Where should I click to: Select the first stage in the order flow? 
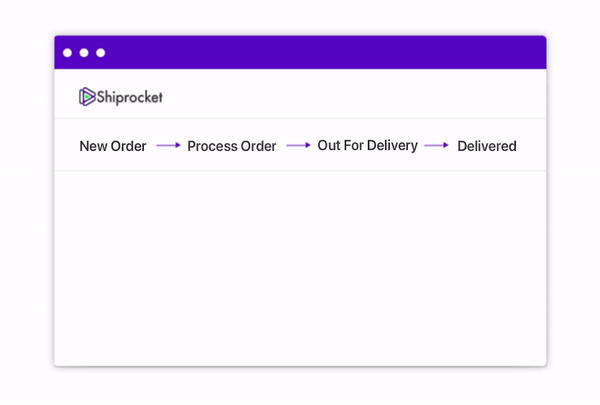pos(113,146)
